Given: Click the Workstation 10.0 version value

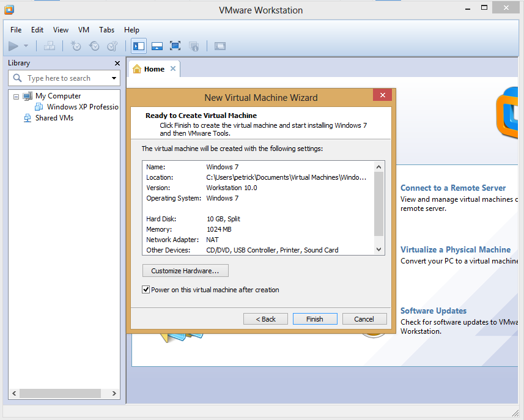Looking at the screenshot, I should 232,188.
